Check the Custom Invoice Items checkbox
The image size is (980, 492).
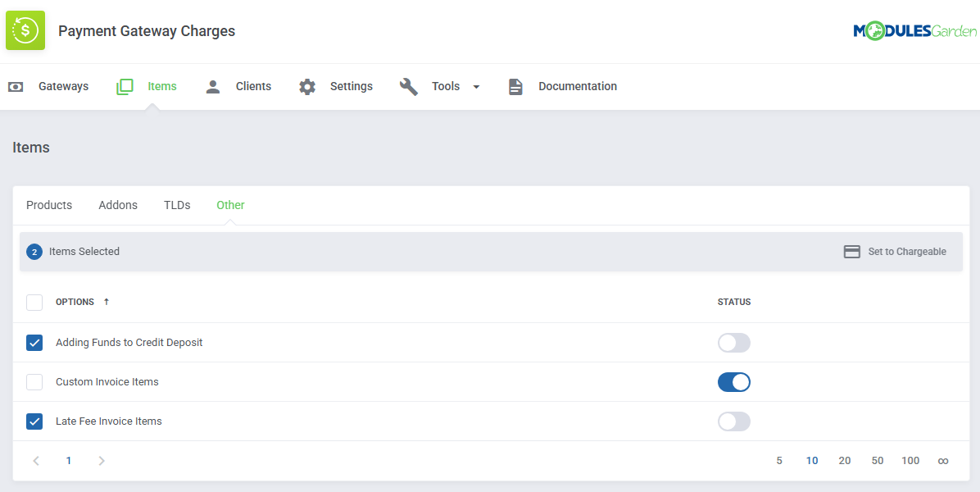34,382
